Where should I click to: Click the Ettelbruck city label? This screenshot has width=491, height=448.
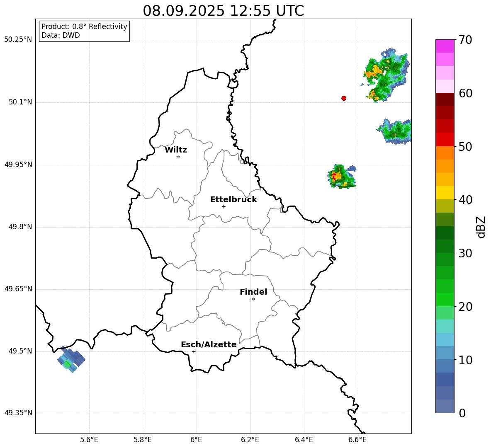(x=233, y=200)
